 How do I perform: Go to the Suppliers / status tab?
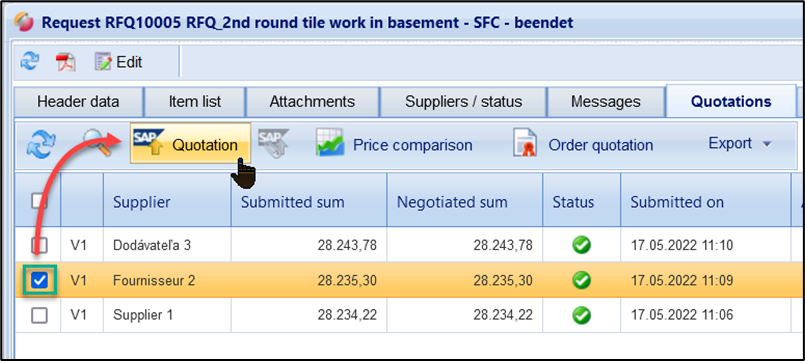click(x=464, y=102)
